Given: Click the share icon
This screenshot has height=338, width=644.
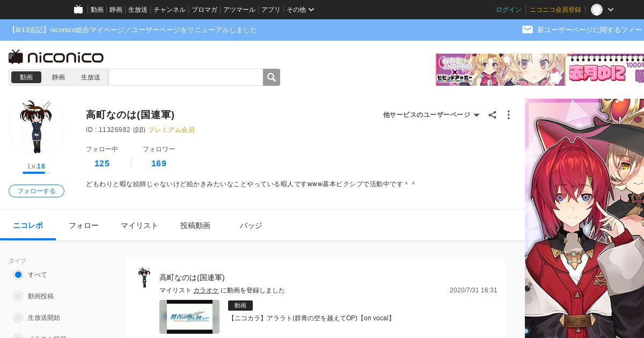Looking at the screenshot, I should point(492,115).
